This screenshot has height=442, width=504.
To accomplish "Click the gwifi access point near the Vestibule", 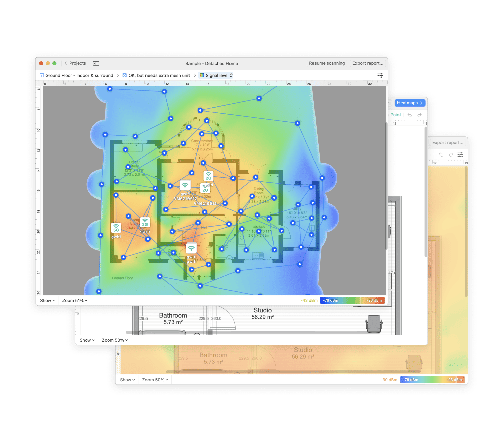I will [192, 248].
